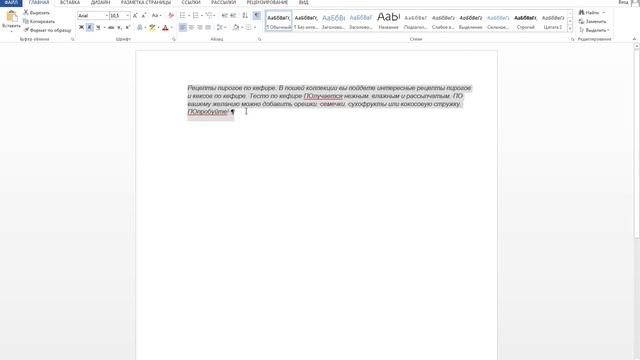Switch to the Рецензирование tab
Image resolution: width=640 pixels, height=360 pixels.
point(267,2)
